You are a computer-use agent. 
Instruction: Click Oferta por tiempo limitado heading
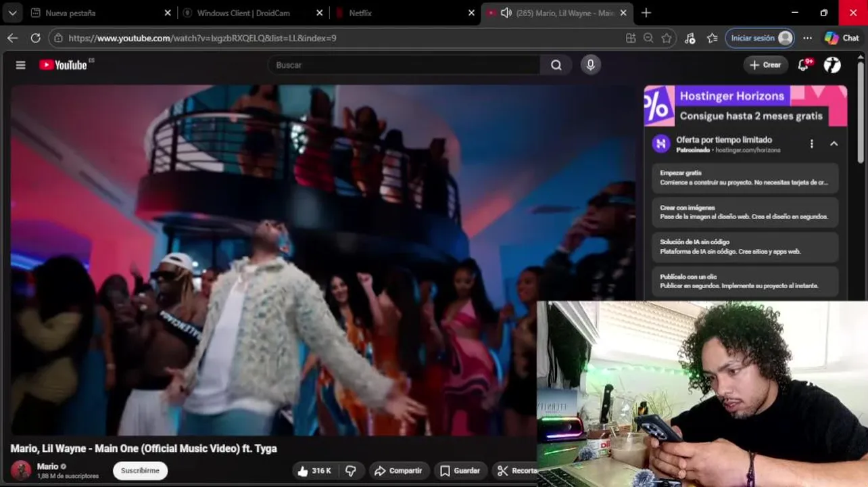724,139
